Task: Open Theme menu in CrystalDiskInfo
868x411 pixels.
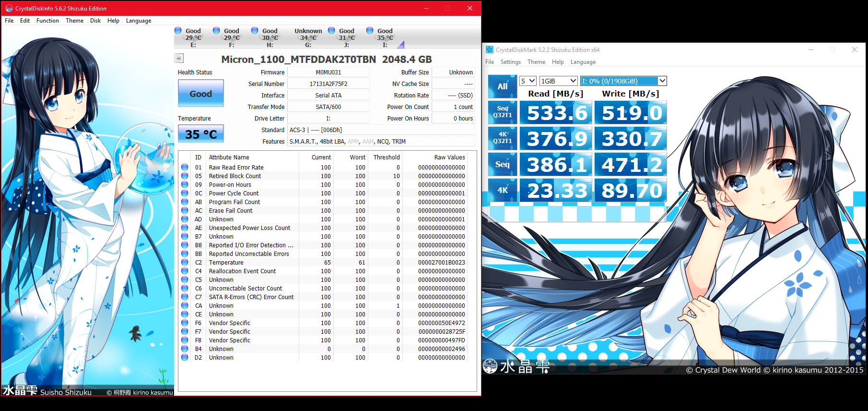Action: pyautogui.click(x=74, y=21)
